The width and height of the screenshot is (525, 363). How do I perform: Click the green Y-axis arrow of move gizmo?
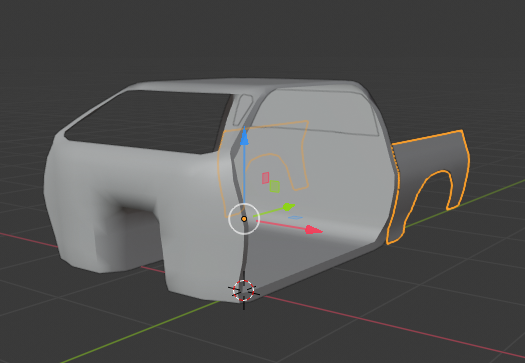click(288, 207)
